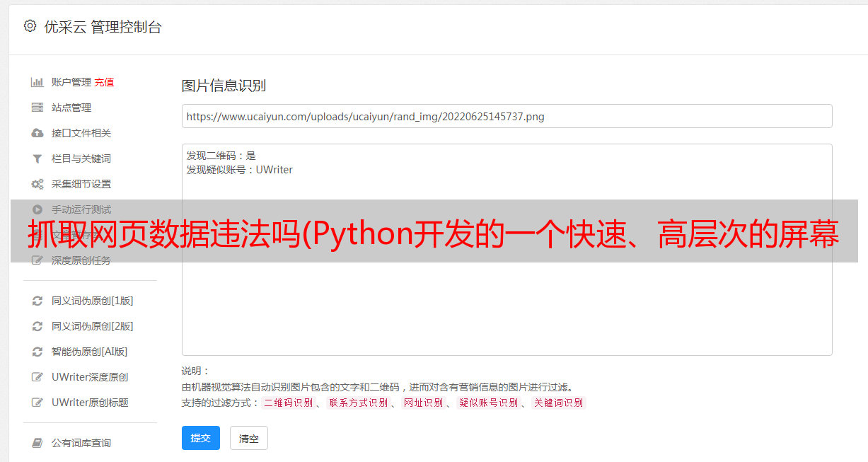Image resolution: width=868 pixels, height=462 pixels.
Task: Click inside the recognition result text area
Action: [507, 250]
